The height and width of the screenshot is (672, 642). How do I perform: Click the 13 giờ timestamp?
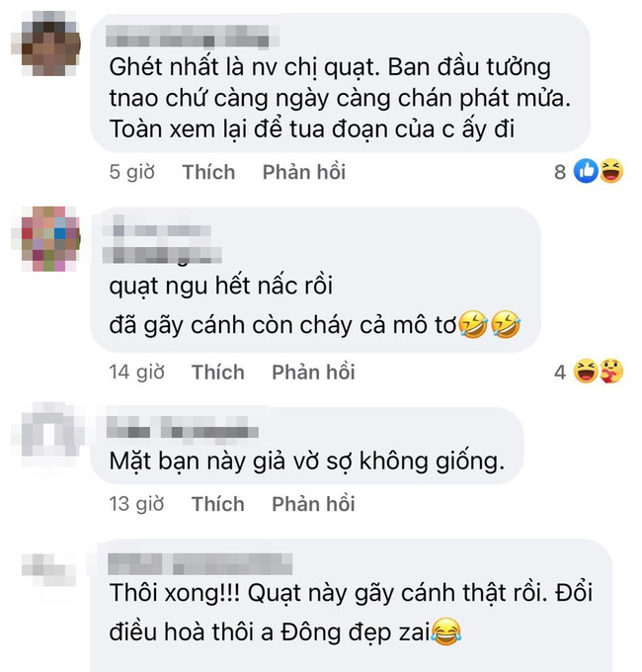point(136,504)
